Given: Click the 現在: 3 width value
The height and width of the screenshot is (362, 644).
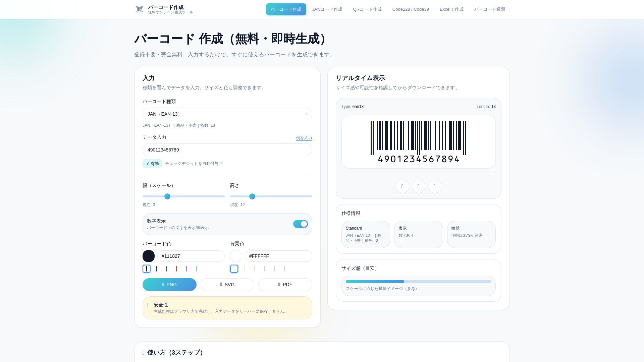Looking at the screenshot, I should click(149, 205).
